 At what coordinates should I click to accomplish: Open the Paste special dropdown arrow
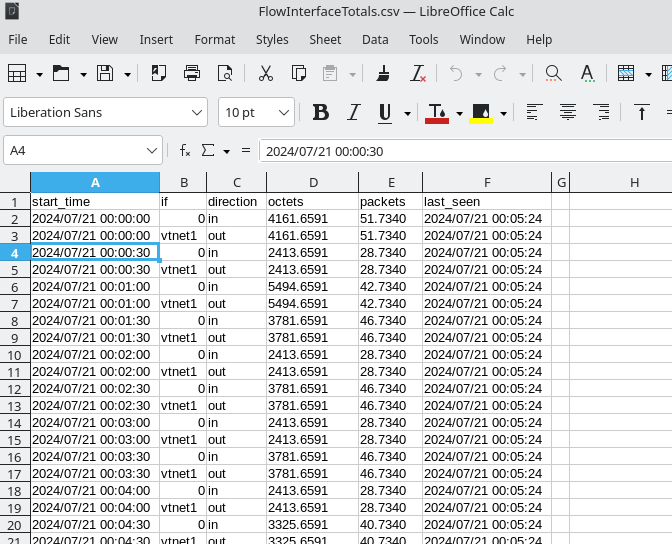coord(352,74)
